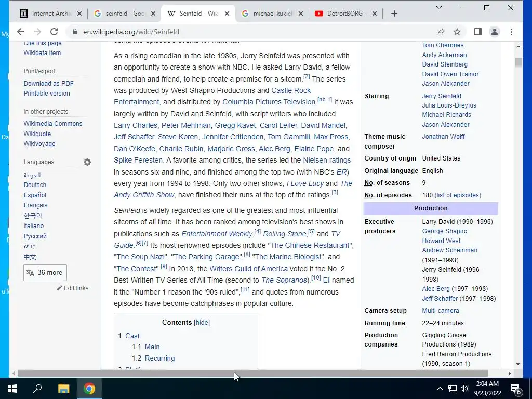
Task: Click the padlock site info icon
Action: (x=75, y=32)
